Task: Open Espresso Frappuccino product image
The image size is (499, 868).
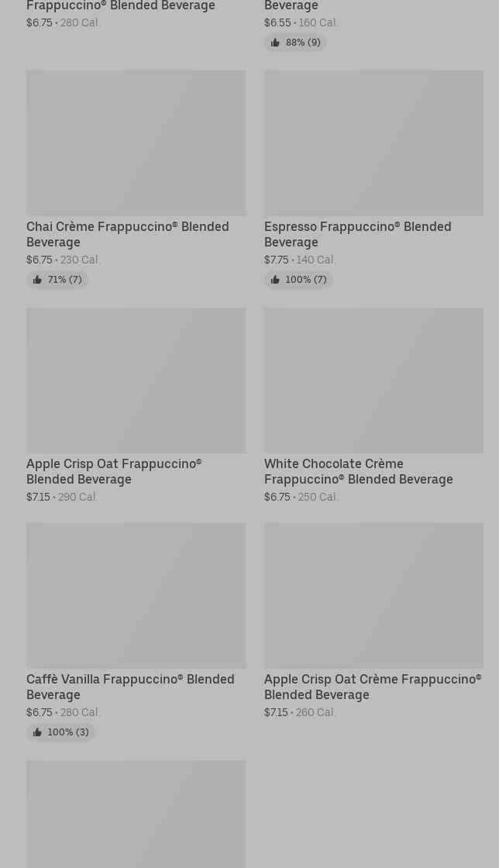Action: pos(373,143)
